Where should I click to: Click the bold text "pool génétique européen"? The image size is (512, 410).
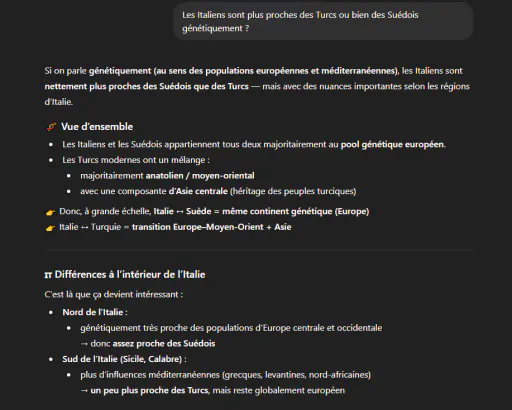click(392, 144)
